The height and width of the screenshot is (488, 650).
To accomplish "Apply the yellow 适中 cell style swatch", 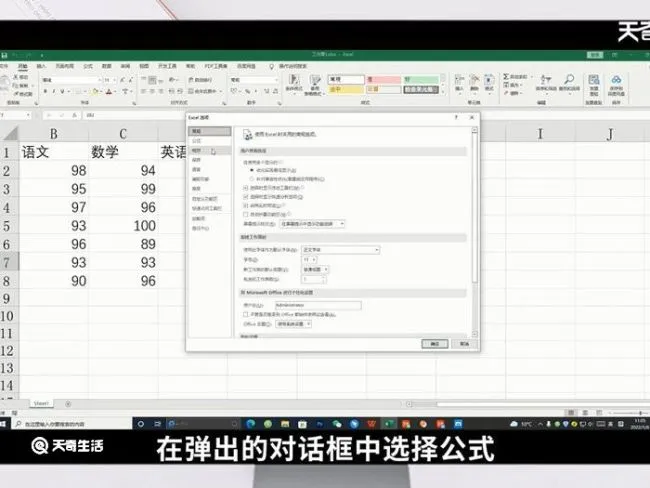I will pyautogui.click(x=346, y=89).
